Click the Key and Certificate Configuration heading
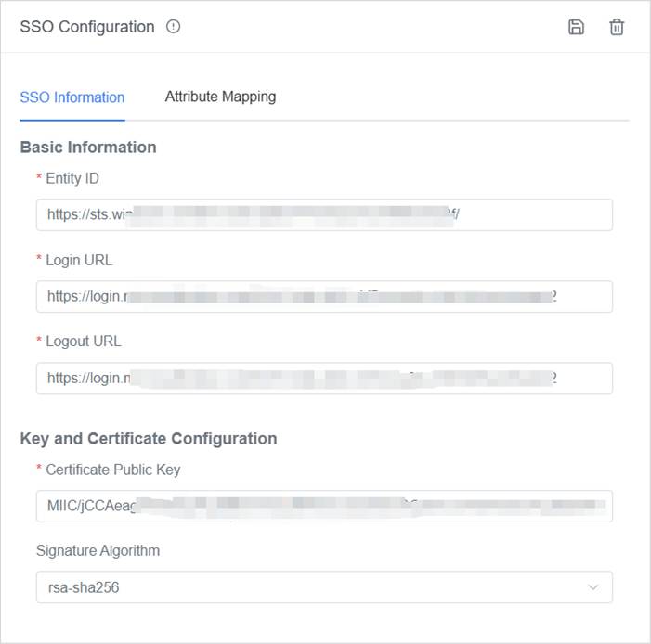Viewport: 651px width, 644px height. tap(149, 438)
